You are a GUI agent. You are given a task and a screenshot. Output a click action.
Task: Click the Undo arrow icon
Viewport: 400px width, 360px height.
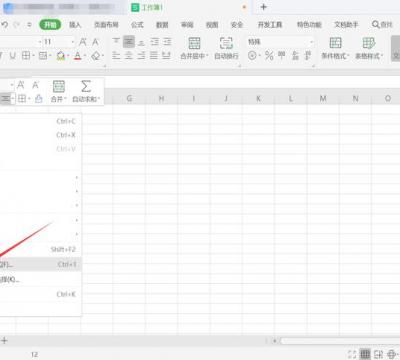[x=5, y=25]
